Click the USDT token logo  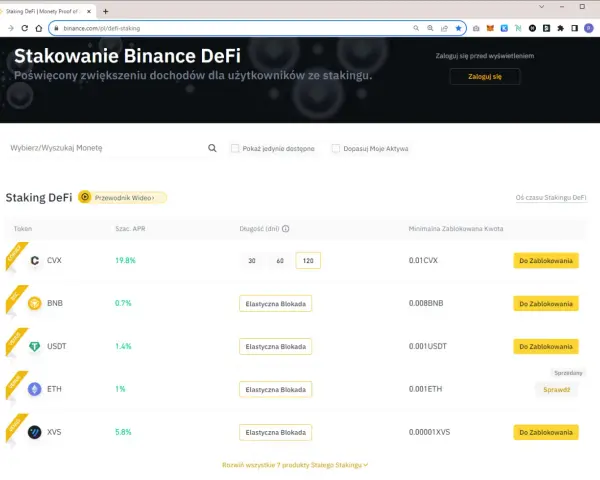[34, 346]
